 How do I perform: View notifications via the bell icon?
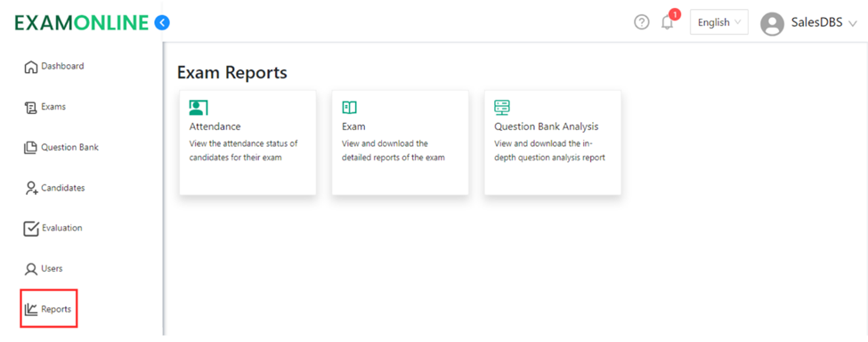point(668,22)
